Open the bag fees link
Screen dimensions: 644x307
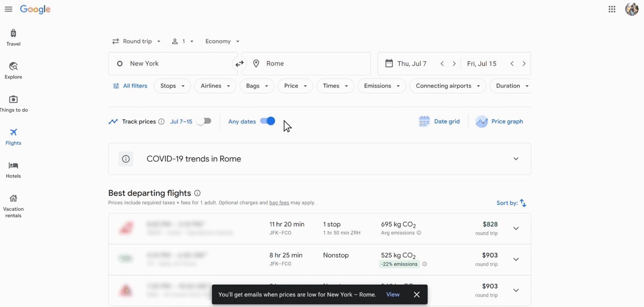coord(279,203)
